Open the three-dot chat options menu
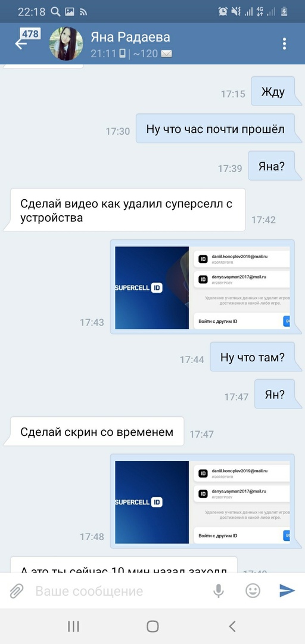This screenshot has width=305, height=644. point(284,44)
